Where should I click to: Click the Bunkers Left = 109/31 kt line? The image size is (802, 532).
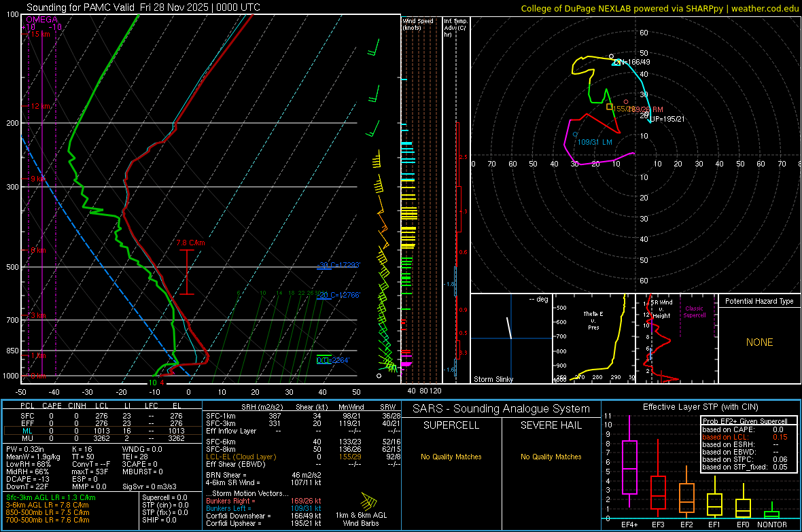click(264, 508)
